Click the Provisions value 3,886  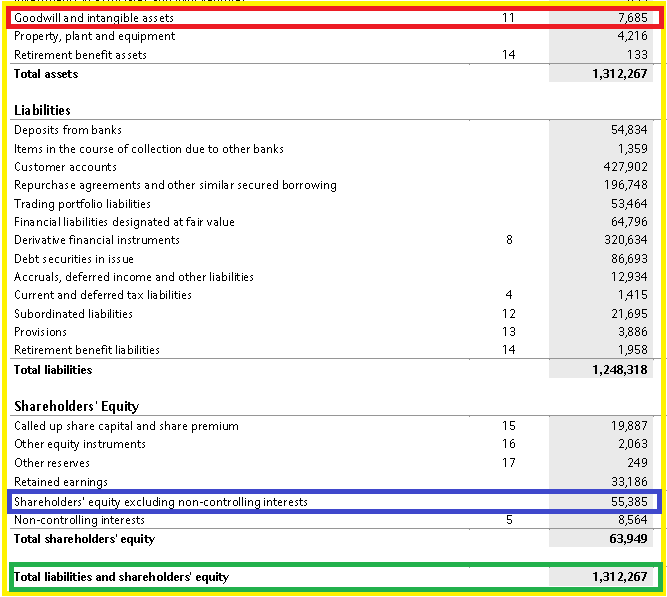[633, 332]
